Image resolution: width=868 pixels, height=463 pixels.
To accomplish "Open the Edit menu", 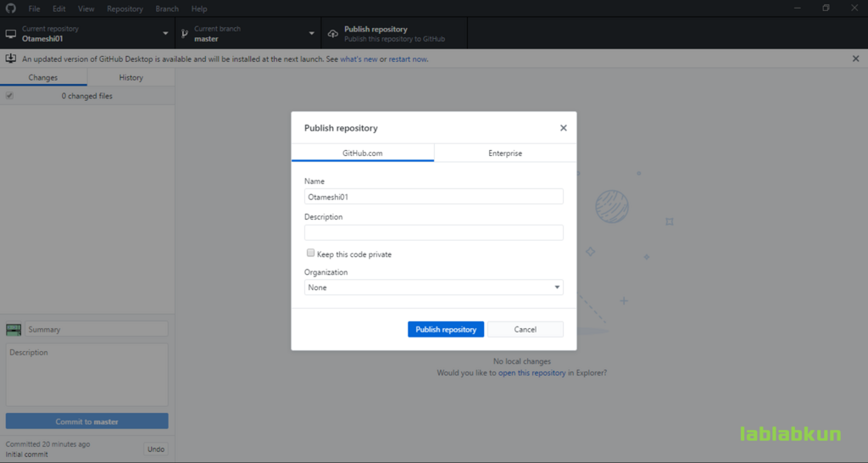I will 58,8.
